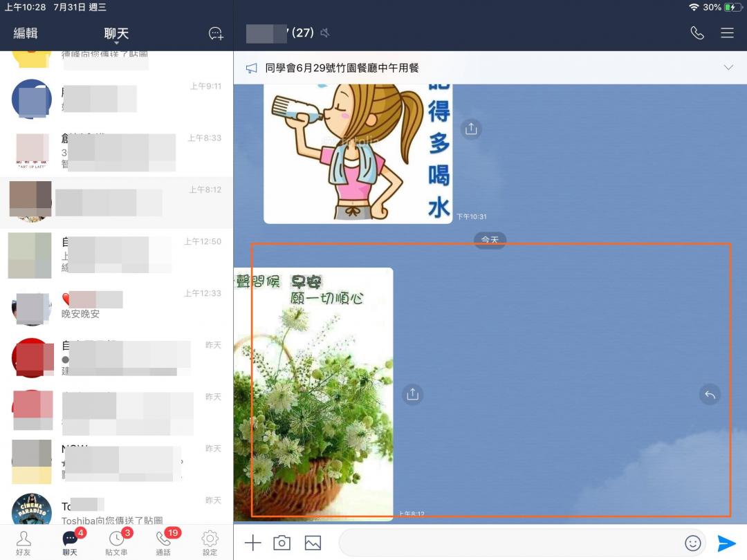Start a voice call with the group

[697, 33]
